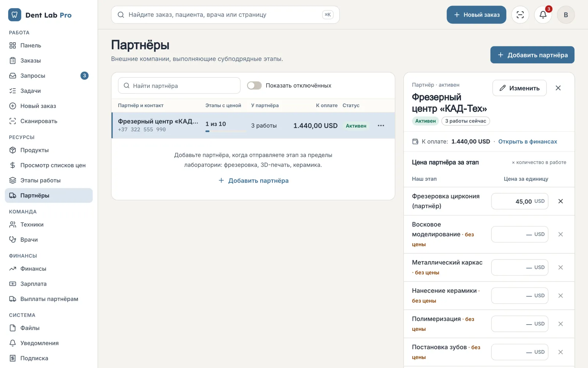Remove the Полимеризация stage row
588x368 pixels.
560,324
